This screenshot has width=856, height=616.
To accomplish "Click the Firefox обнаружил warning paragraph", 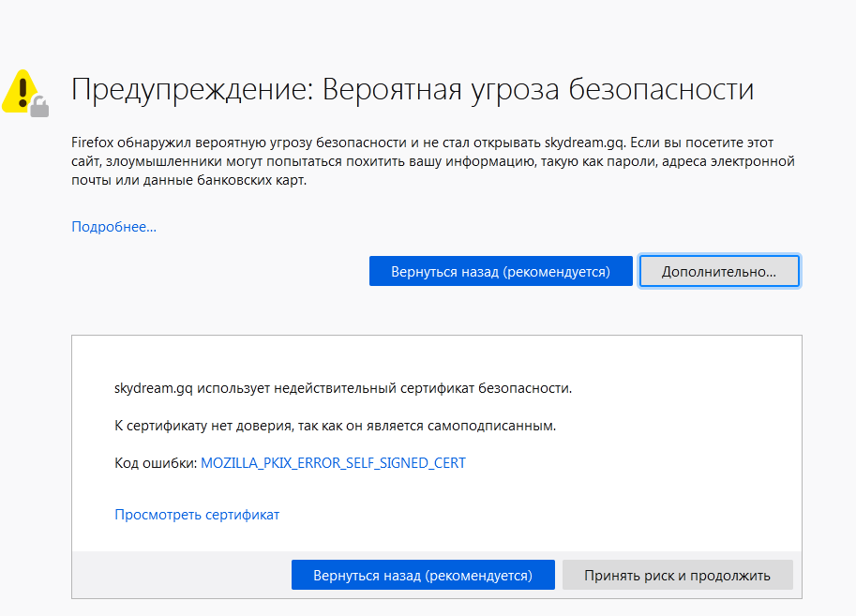I will pyautogui.click(x=431, y=161).
